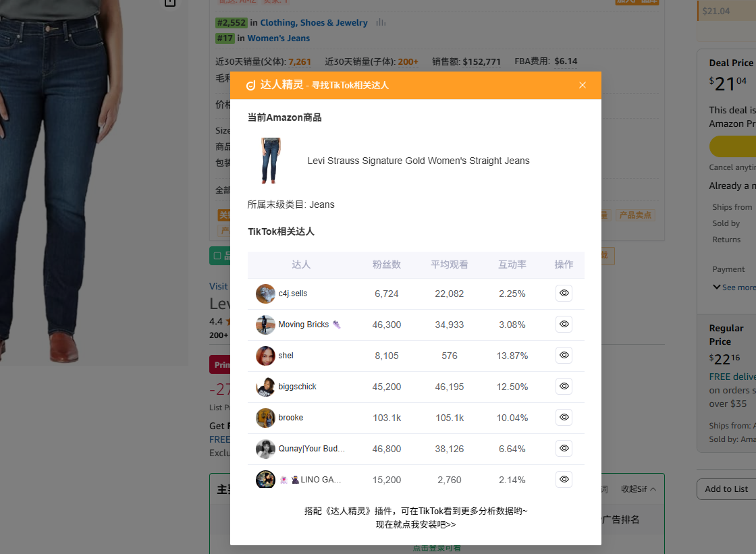Viewport: 756px width, 554px height.
Task: Click creator name c4j.sells
Action: click(x=293, y=294)
